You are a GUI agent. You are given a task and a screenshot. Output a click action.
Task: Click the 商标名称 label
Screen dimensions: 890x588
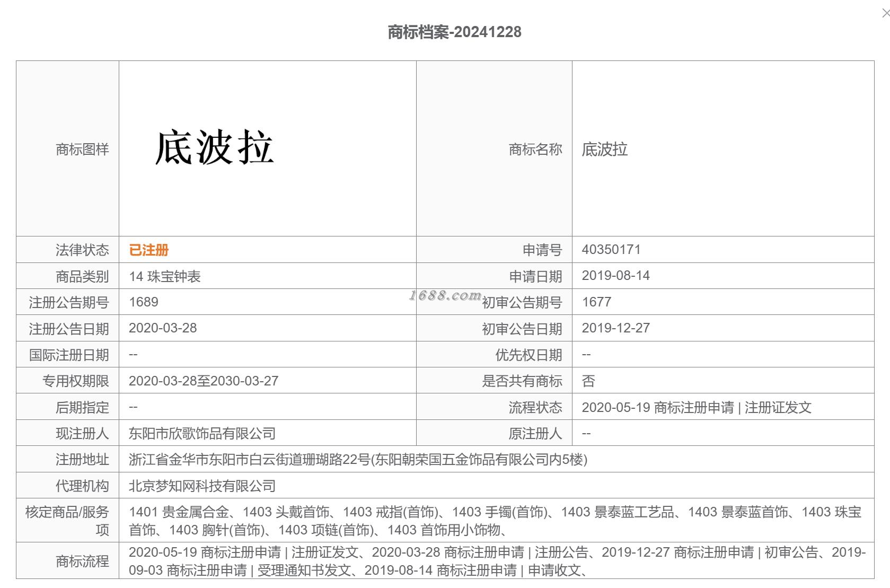pos(535,150)
